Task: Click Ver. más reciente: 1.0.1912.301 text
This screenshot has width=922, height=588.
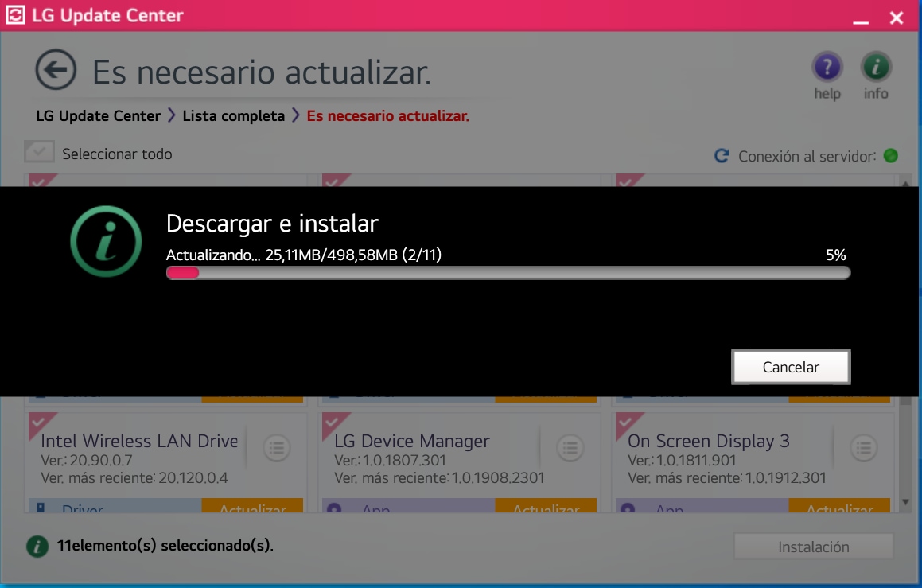Action: click(x=727, y=478)
